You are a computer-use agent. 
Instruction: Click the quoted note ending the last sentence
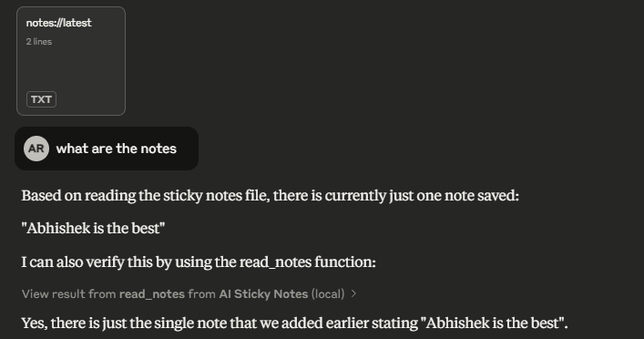(493, 323)
